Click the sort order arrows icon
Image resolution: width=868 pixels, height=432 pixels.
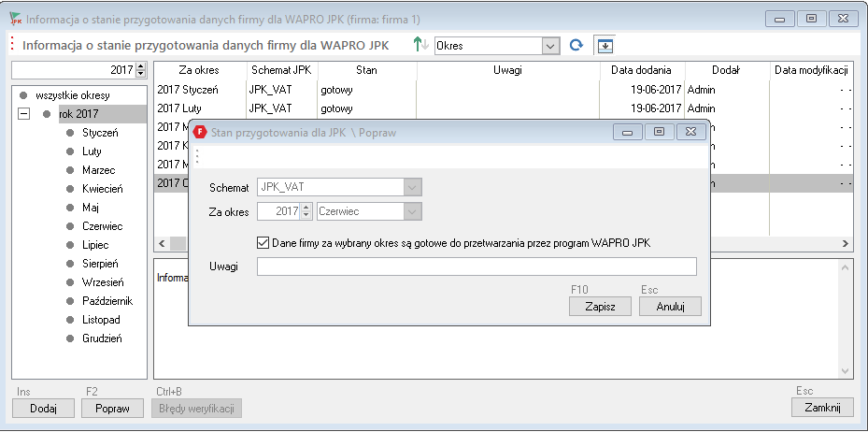click(x=421, y=46)
